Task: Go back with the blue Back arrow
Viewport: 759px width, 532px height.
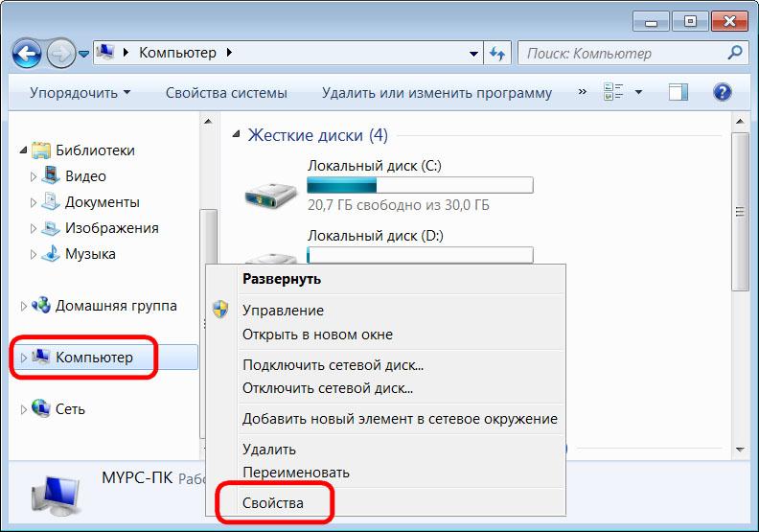Action: pos(27,53)
